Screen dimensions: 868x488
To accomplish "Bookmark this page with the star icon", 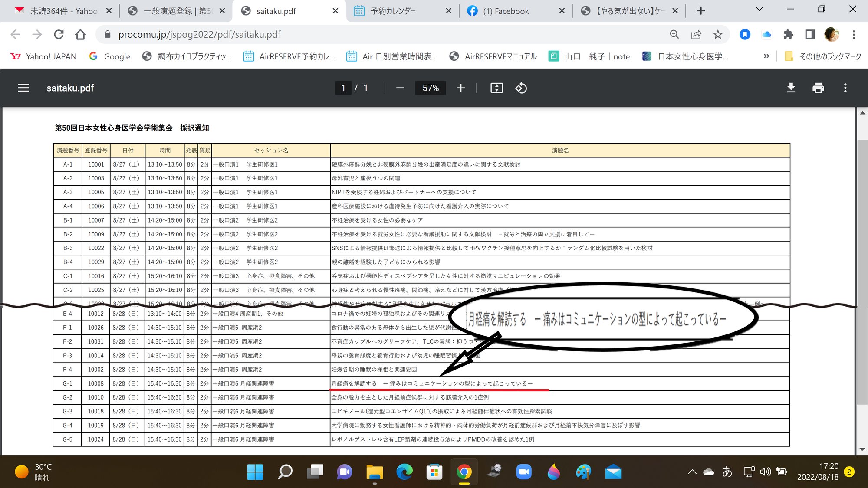I will click(x=717, y=34).
